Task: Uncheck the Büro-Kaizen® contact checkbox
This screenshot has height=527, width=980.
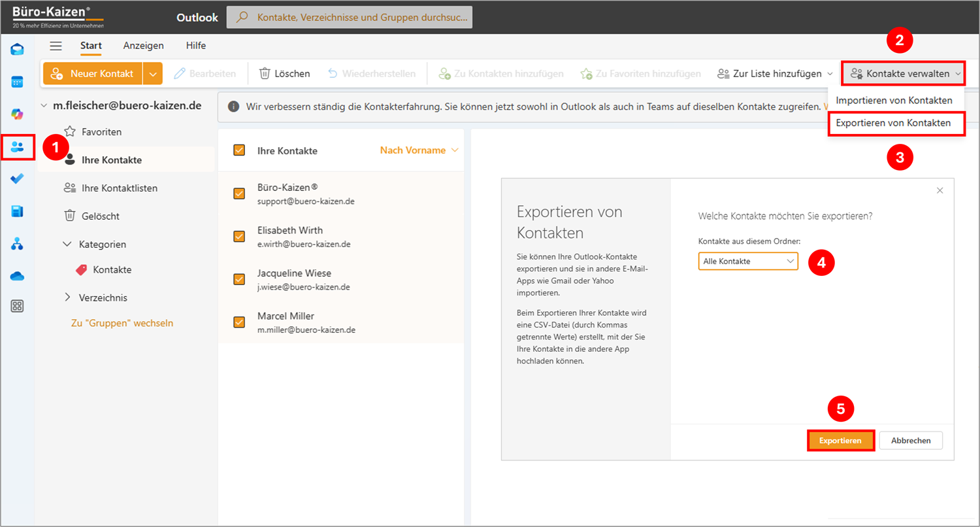Action: pos(239,194)
